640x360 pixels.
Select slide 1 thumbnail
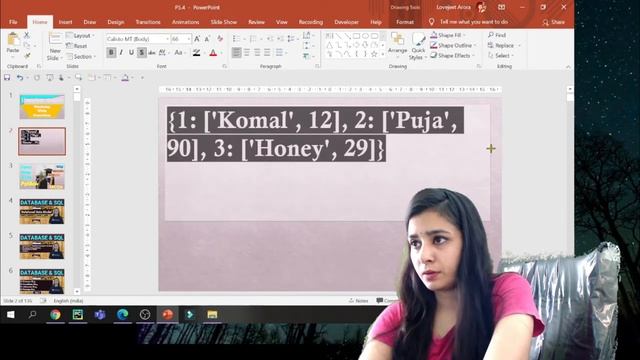tap(42, 107)
